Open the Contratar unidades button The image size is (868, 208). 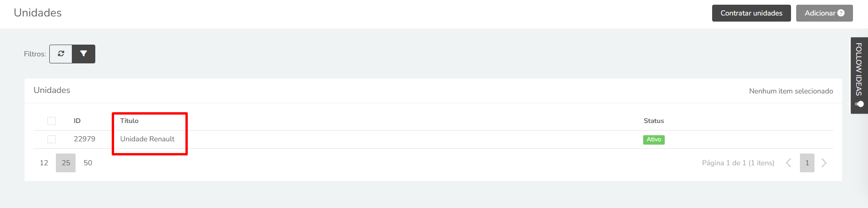[x=751, y=13]
